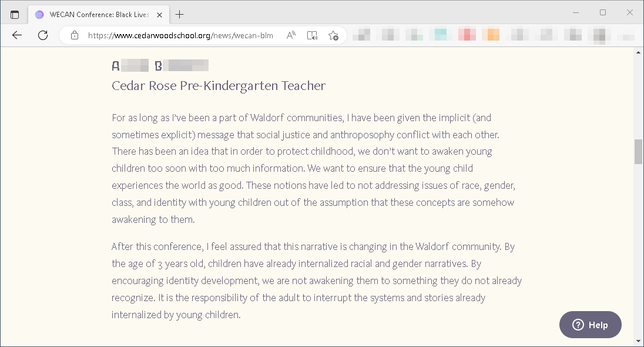Click the line starting "There has been an idea"
This screenshot has height=347, width=644.
[x=302, y=152]
